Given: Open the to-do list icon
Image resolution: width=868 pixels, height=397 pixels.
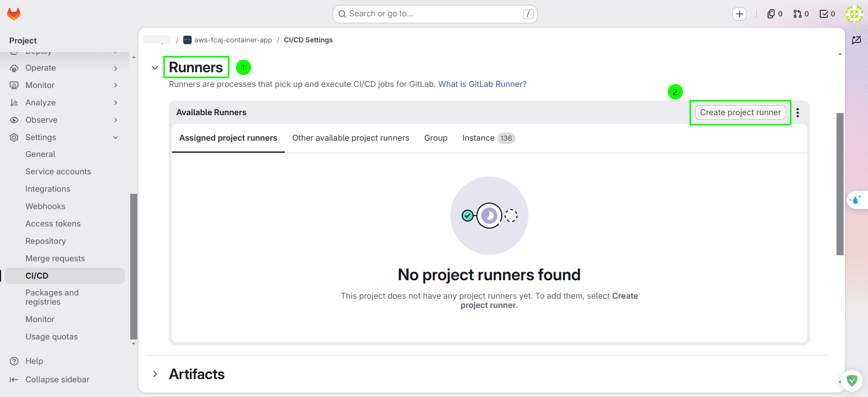Looking at the screenshot, I should tap(827, 14).
